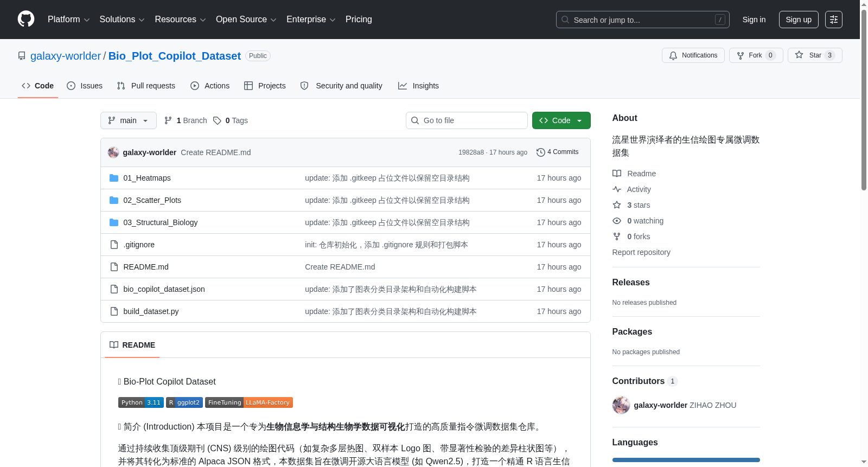Click contributor avatar for galaxy-worlder
The image size is (868, 467).
point(621,405)
